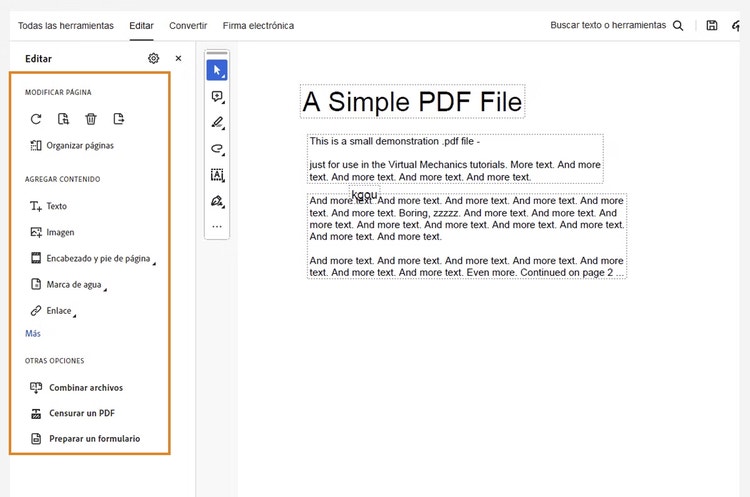Select the highlighter pen tool
The height and width of the screenshot is (497, 750).
point(217,123)
